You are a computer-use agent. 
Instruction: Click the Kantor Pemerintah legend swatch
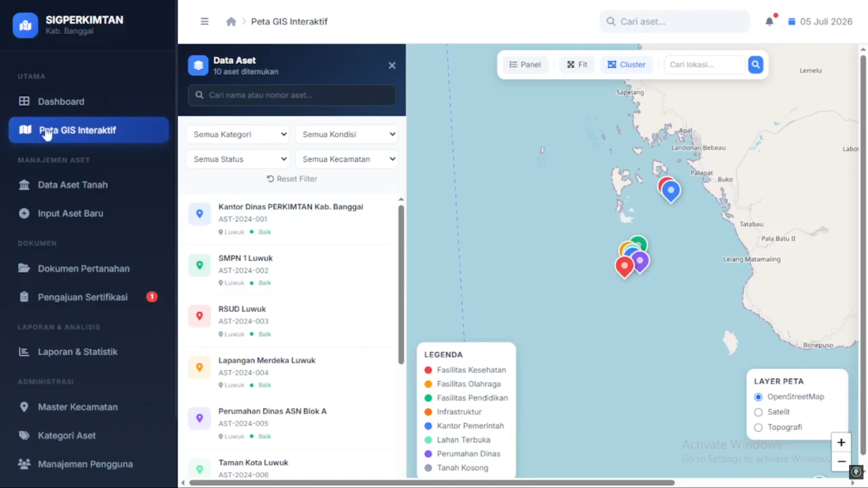(428, 426)
